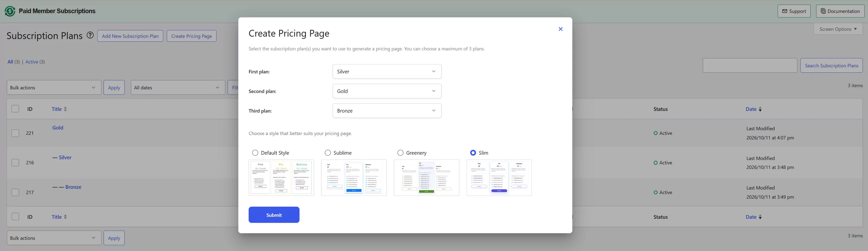Sort by the bottom Date column arrows
Image resolution: width=868 pixels, height=251 pixels.
pos(760,217)
